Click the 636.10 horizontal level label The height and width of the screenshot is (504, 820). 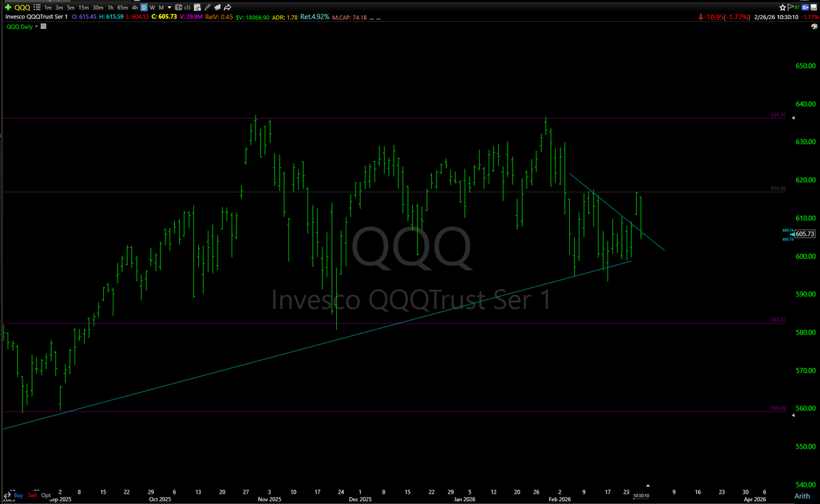coord(778,115)
